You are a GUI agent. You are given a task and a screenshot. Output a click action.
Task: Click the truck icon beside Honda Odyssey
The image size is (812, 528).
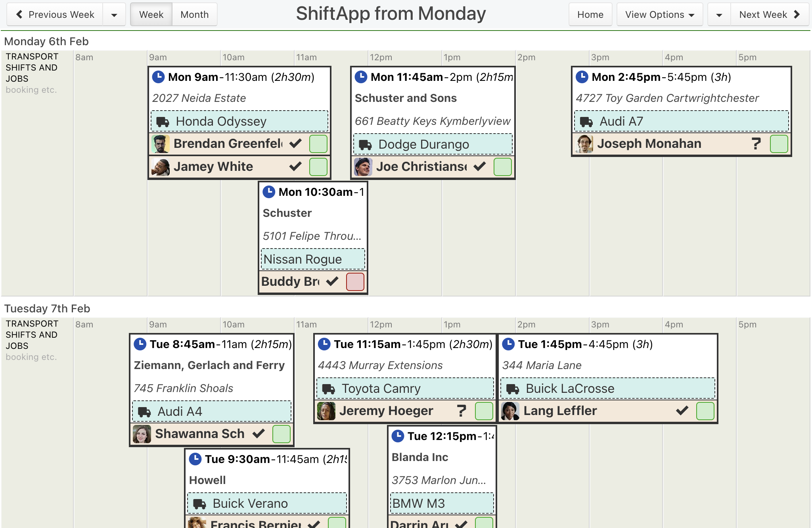[163, 122]
